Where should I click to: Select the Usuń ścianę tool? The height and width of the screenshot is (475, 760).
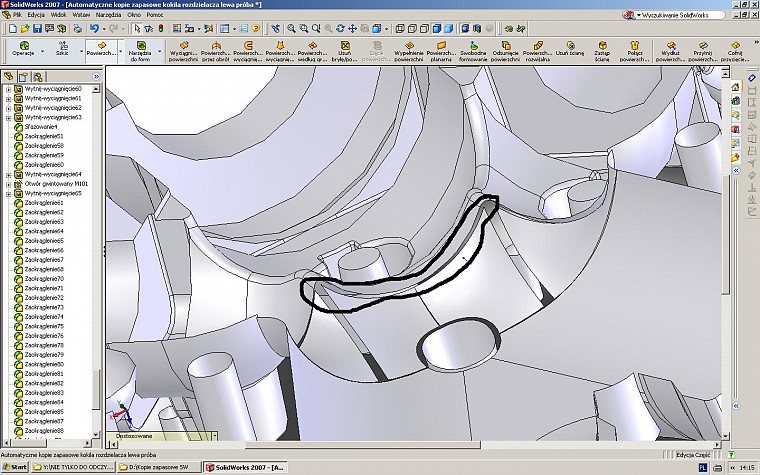[570, 48]
